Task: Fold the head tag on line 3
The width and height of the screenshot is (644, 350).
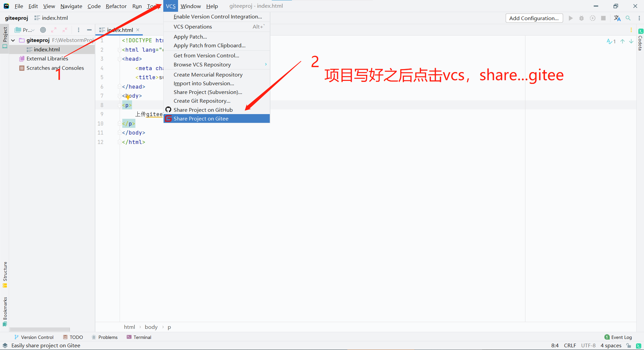Action: point(119,59)
